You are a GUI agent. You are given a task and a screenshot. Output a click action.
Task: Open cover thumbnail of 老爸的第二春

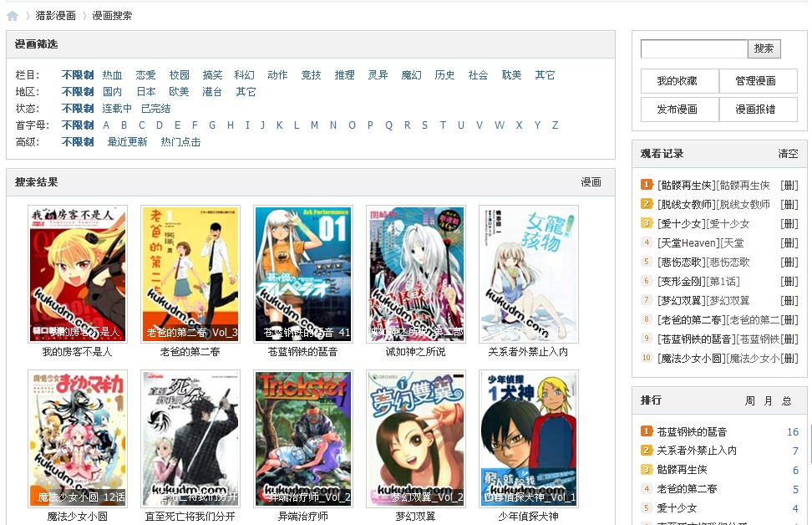click(190, 274)
